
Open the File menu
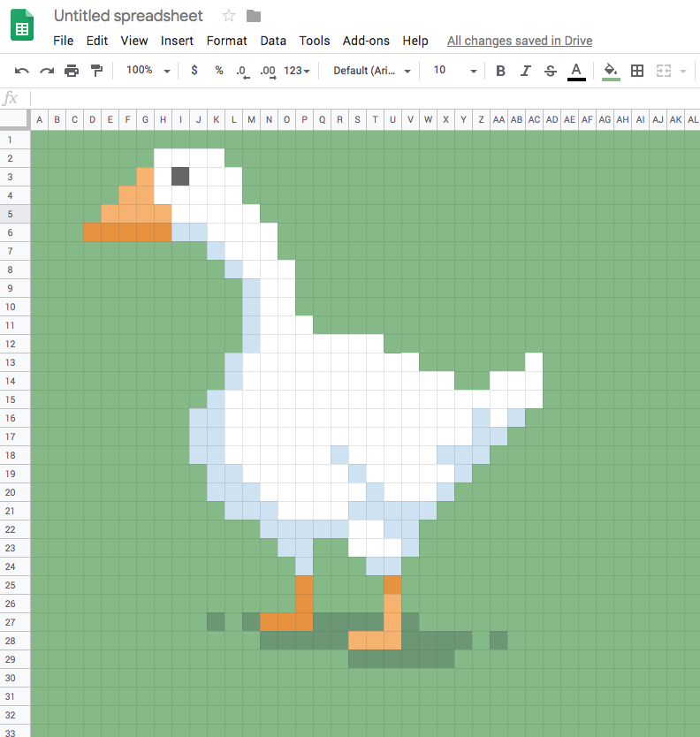coord(63,41)
